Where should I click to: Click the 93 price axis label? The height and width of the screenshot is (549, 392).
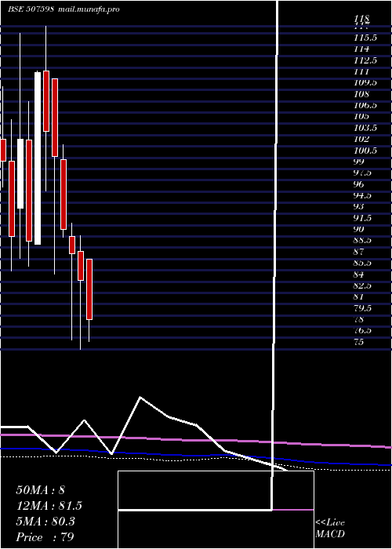359,206
